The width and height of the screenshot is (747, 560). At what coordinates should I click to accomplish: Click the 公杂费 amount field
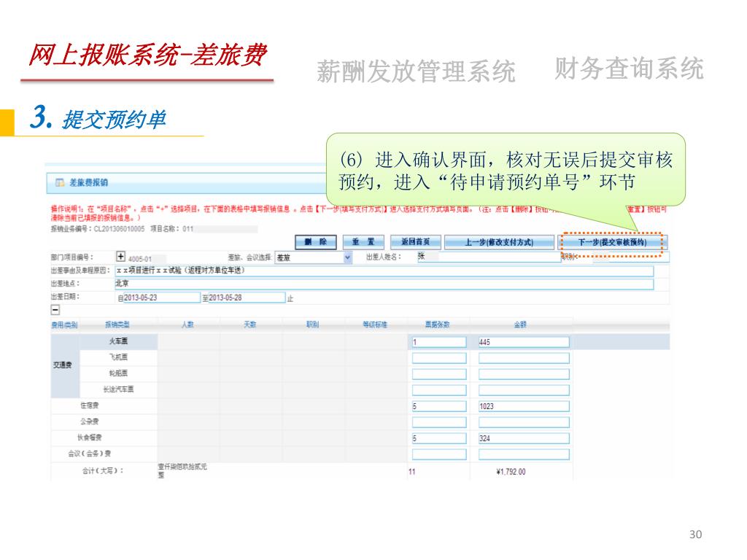click(524, 422)
